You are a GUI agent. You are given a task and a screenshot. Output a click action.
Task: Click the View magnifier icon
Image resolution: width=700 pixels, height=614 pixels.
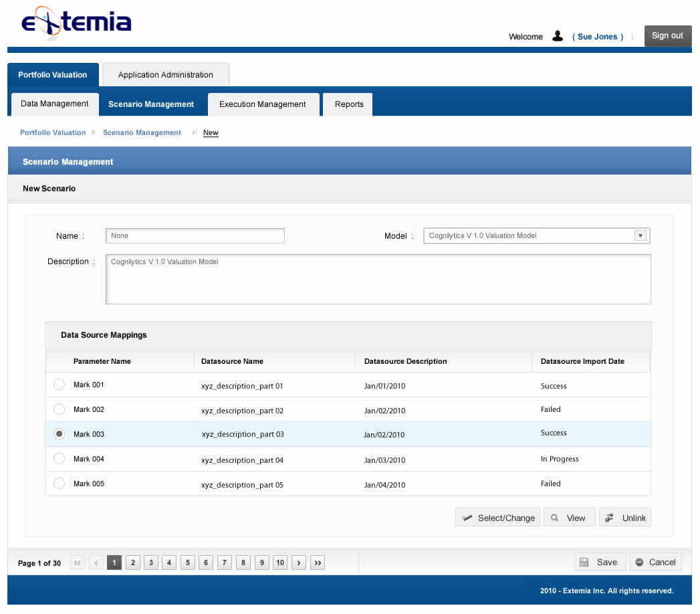[x=554, y=518]
